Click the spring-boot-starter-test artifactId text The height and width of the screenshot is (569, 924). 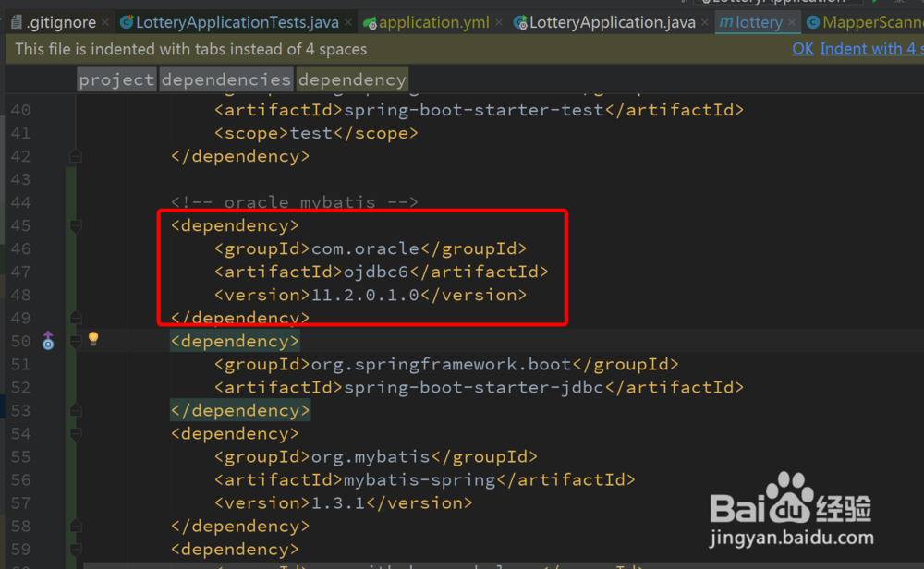coord(474,110)
